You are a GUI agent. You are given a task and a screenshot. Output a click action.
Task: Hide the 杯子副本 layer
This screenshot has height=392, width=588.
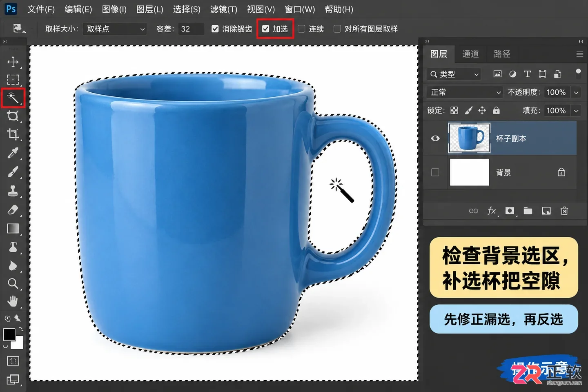point(435,138)
